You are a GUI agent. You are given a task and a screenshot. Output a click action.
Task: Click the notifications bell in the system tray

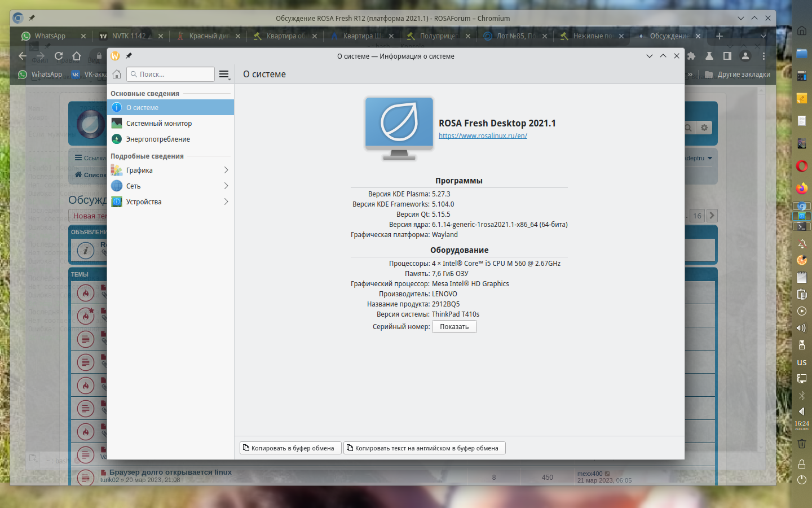(802, 244)
